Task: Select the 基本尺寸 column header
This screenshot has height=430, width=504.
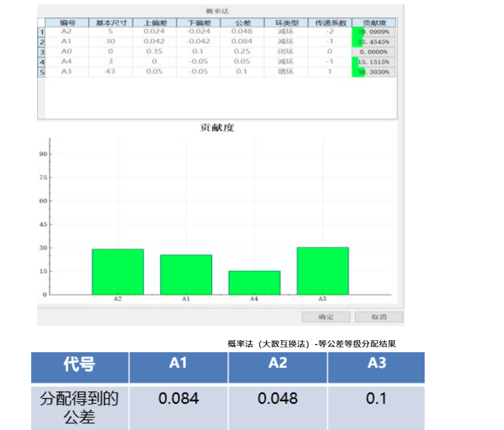Action: tap(108, 22)
